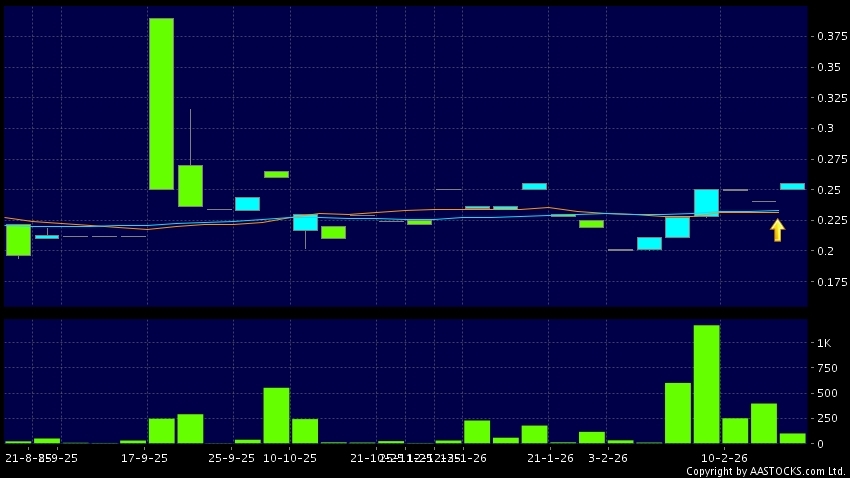Click the 3-2-26 date label
This screenshot has height=478, width=850.
(x=606, y=458)
